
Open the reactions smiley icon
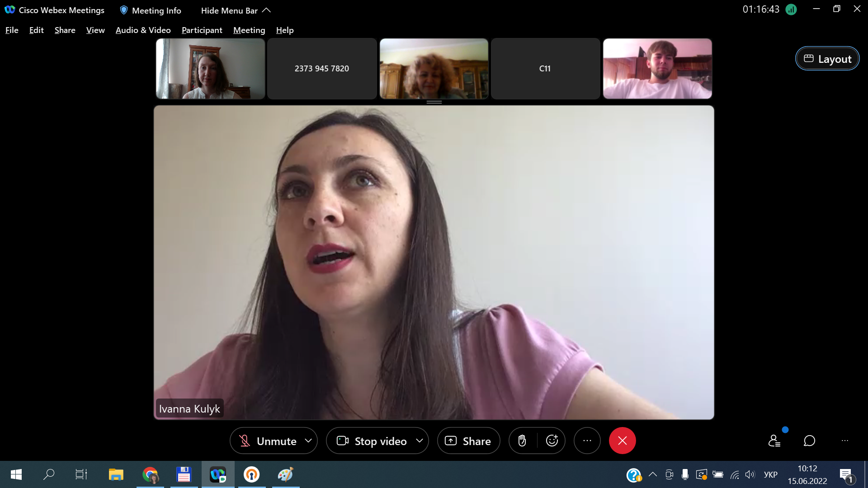point(552,441)
